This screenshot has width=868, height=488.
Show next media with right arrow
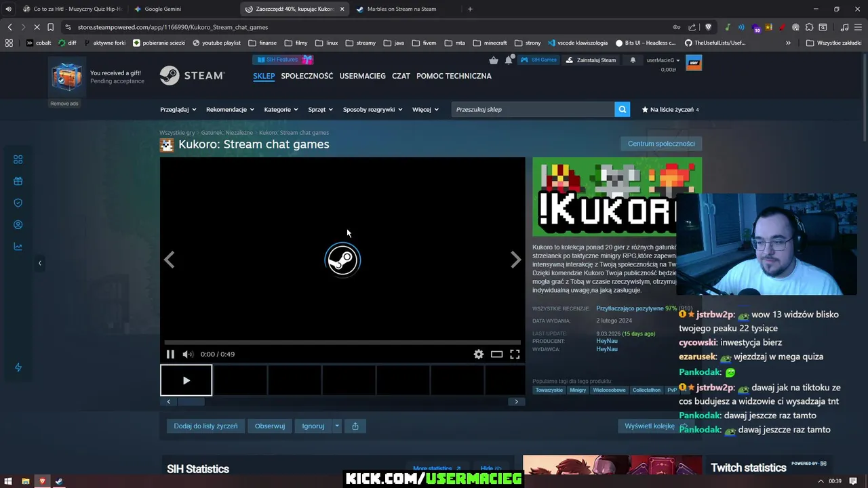516,260
